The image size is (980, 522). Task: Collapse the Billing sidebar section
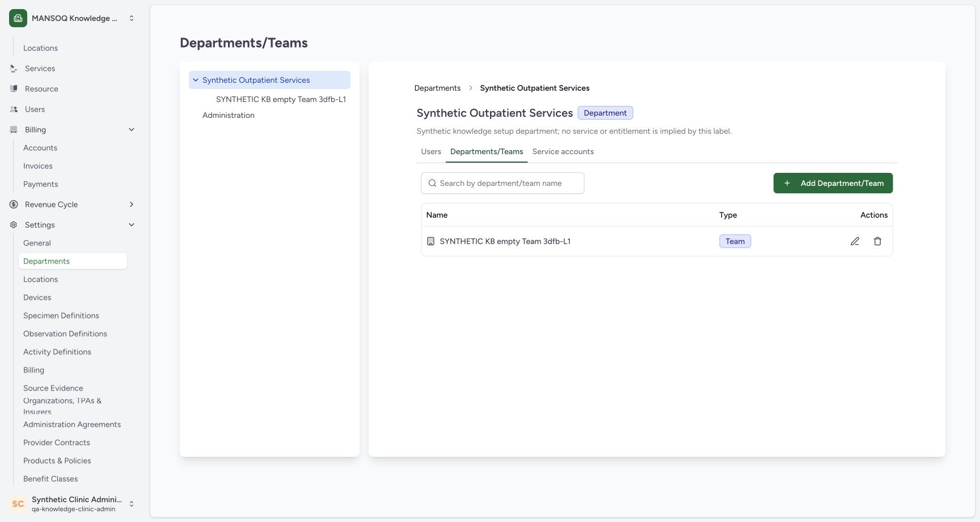(132, 130)
